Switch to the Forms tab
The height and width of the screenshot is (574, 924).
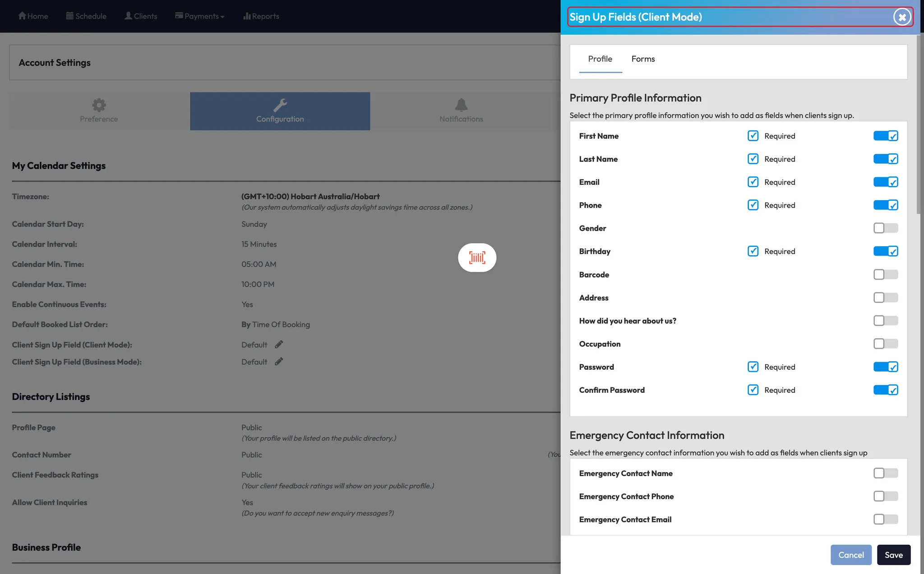pos(643,59)
